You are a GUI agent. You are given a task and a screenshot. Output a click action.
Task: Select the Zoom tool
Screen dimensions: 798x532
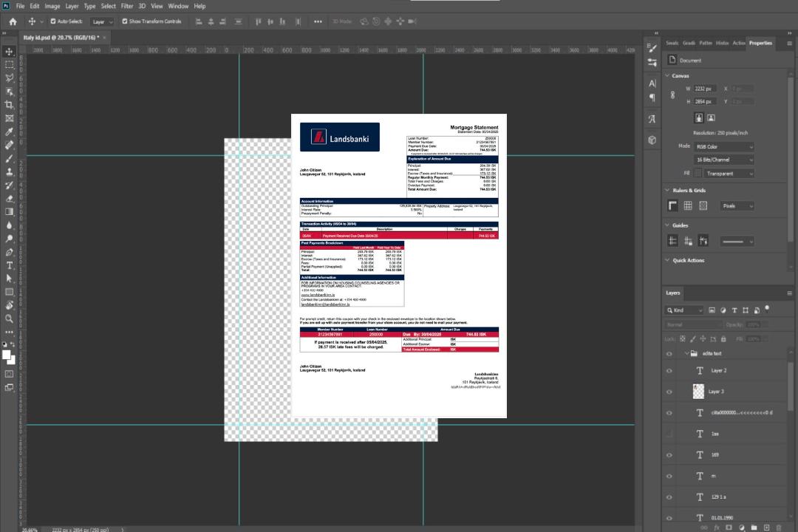(x=9, y=318)
